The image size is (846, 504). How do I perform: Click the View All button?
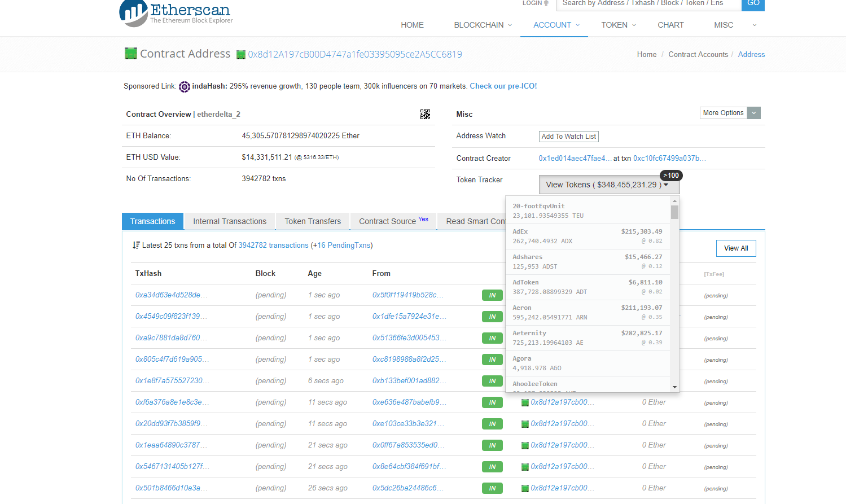point(736,248)
